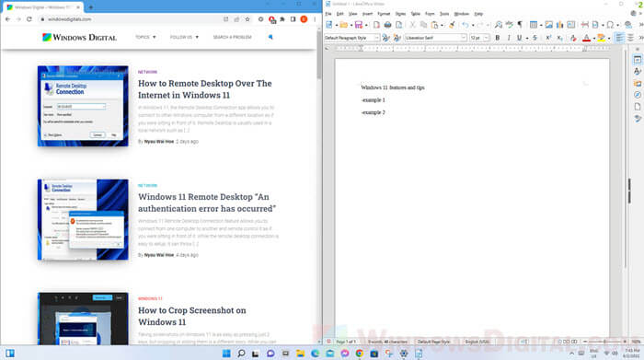
Task: Click the red font color button
Action: [587, 38]
